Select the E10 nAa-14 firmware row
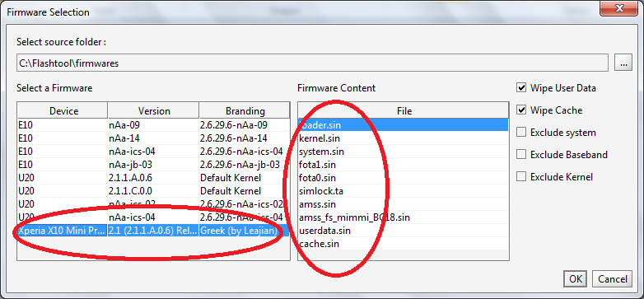This screenshot has height=299, width=644. (153, 138)
